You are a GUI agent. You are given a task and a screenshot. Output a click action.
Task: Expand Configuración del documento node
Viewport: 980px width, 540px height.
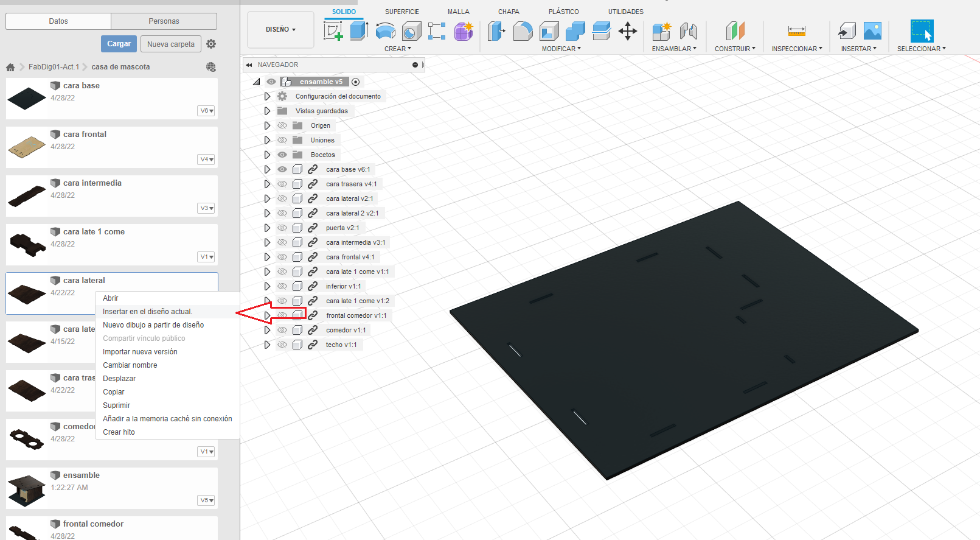pyautogui.click(x=267, y=96)
